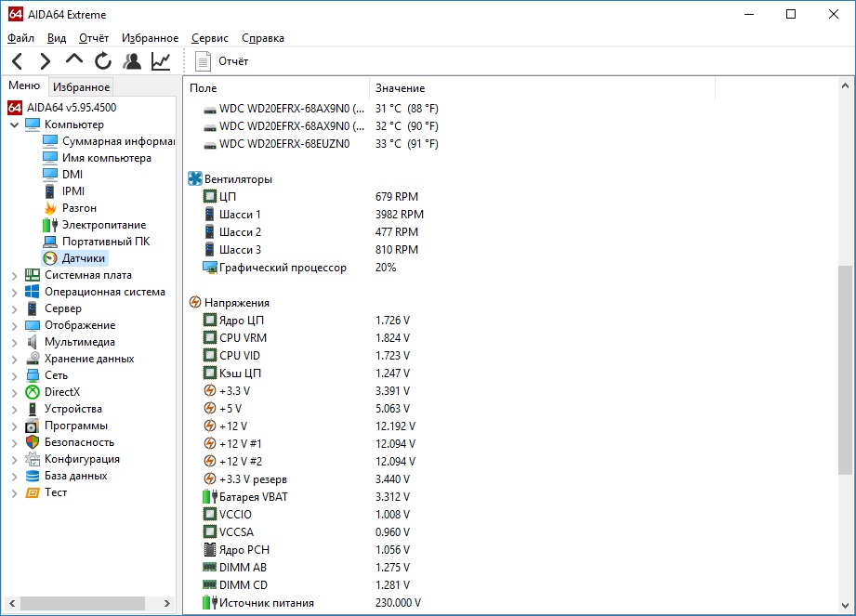Click the Батарея VBAT battery icon
The image size is (856, 616).
click(x=210, y=496)
